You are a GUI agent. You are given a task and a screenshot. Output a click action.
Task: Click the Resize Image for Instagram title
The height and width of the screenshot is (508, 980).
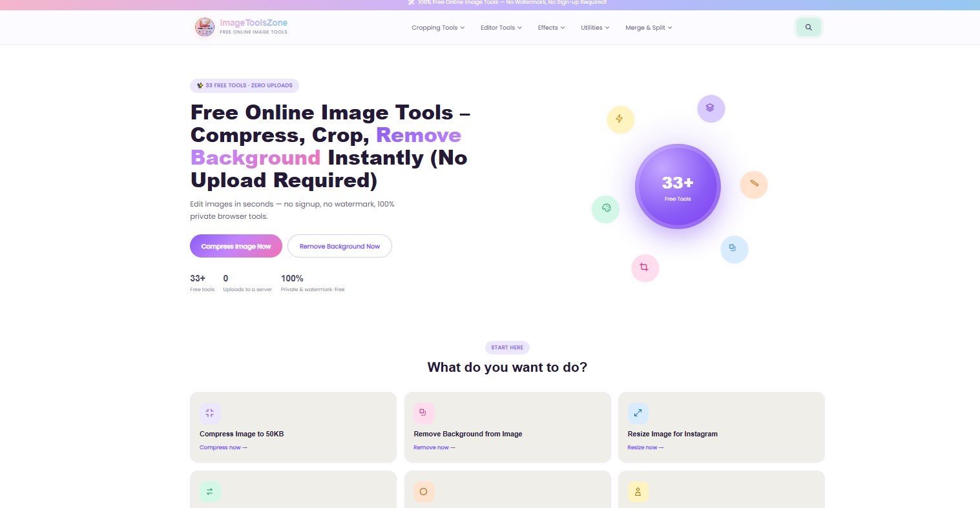pos(672,434)
